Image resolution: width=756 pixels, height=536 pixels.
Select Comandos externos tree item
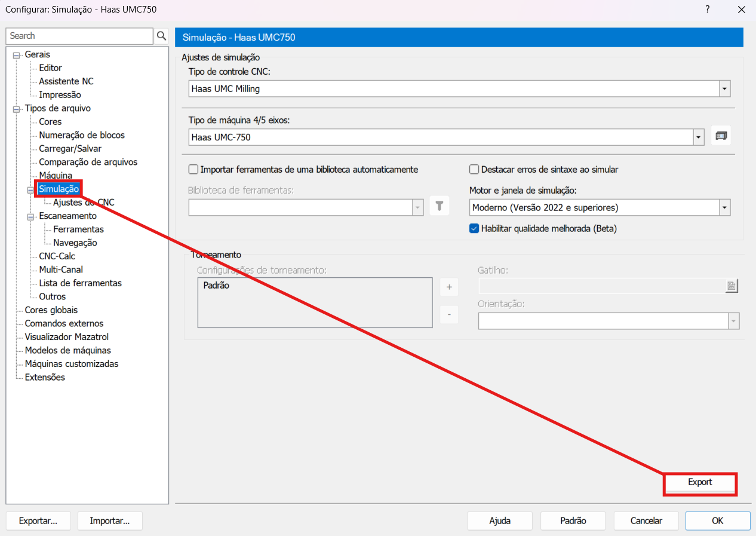pos(64,323)
